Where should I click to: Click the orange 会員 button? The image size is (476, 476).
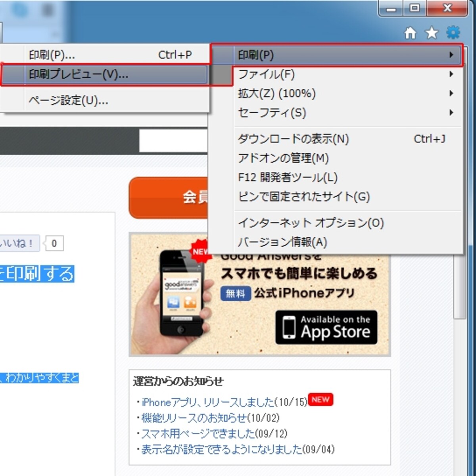[169, 198]
